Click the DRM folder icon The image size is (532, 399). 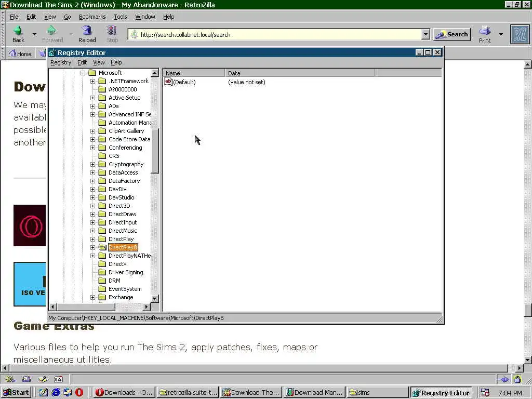[102, 281]
